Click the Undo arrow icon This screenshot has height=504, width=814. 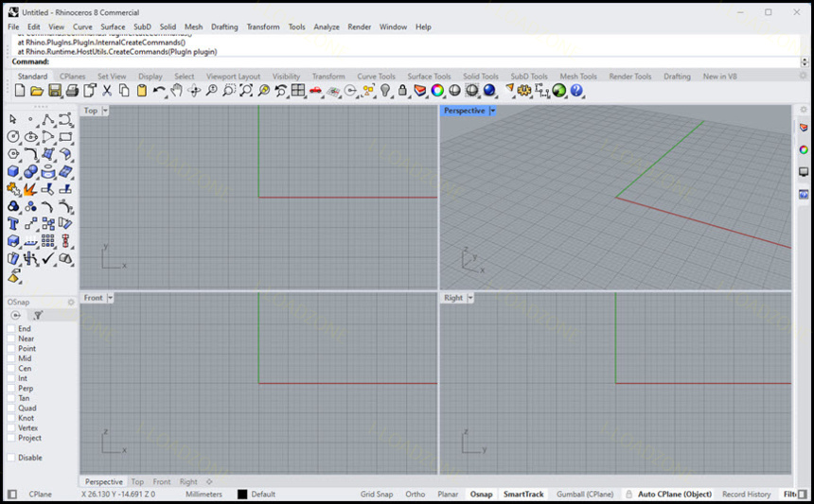point(159,91)
